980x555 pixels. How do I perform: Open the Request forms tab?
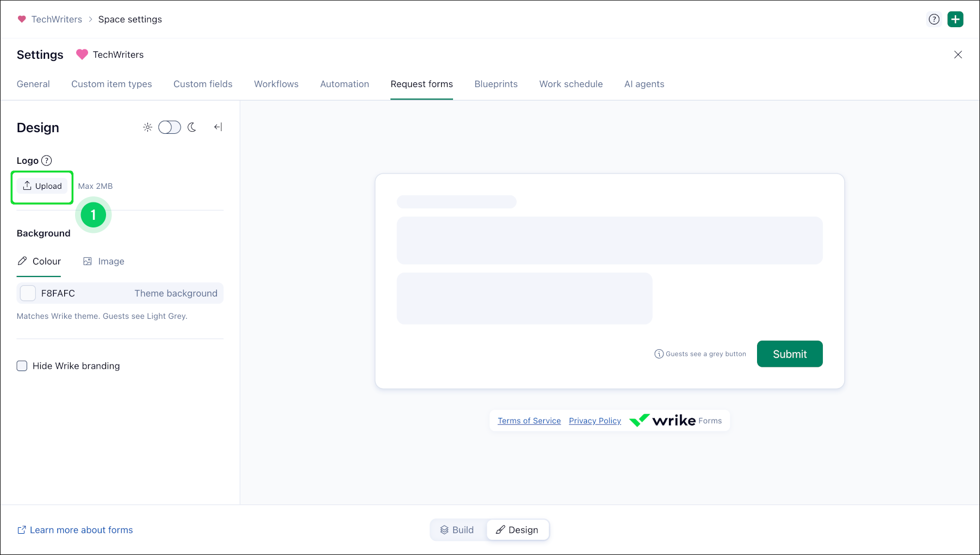421,84
